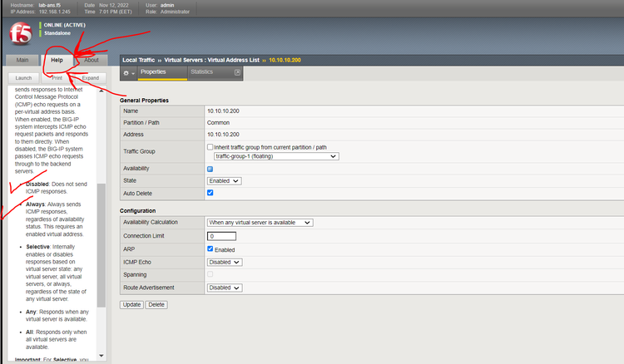Open the Traffic Group dropdown

275,155
